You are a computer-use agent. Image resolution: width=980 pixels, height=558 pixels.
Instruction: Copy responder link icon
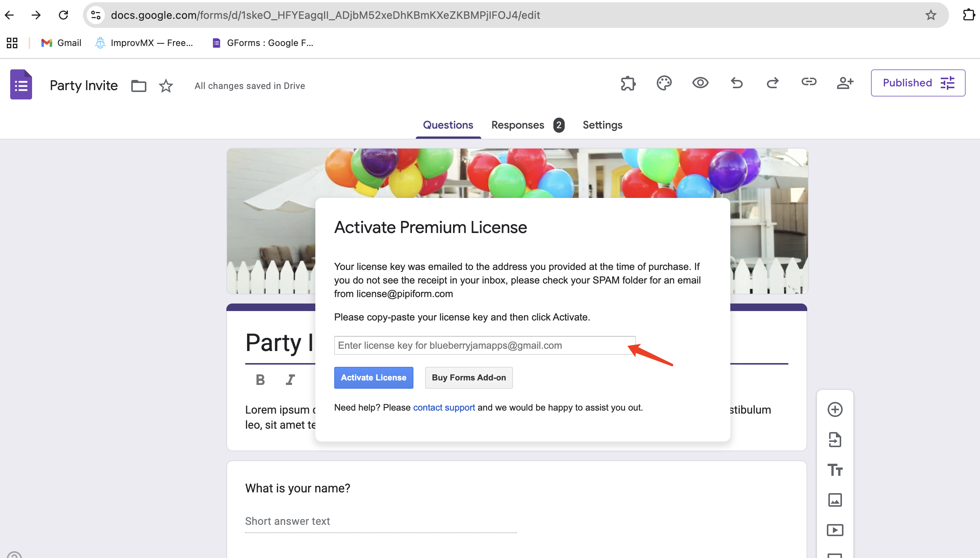click(809, 82)
